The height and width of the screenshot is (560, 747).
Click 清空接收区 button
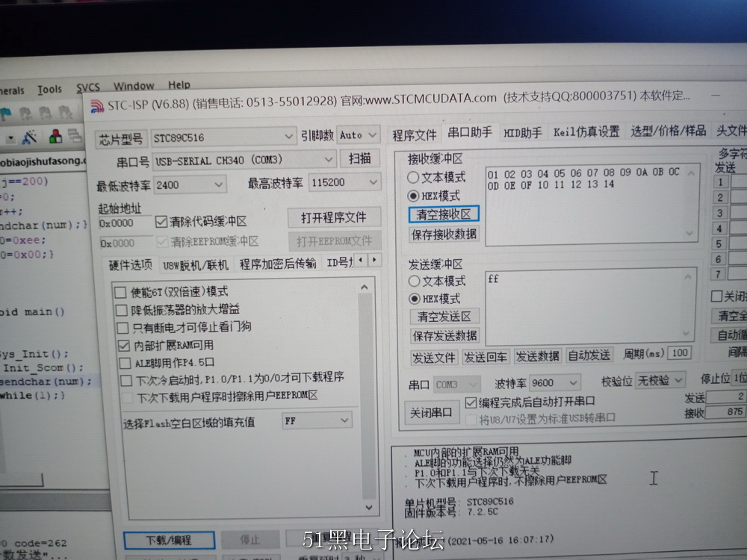[444, 214]
